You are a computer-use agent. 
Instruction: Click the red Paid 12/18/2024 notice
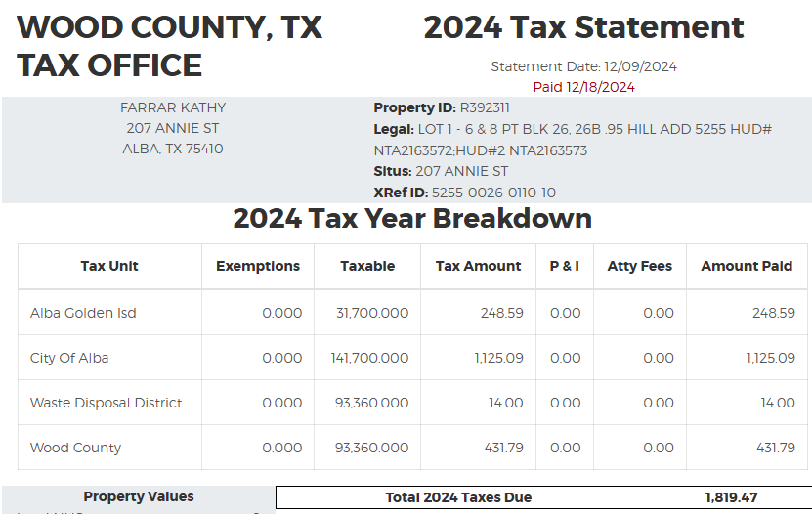click(x=583, y=87)
